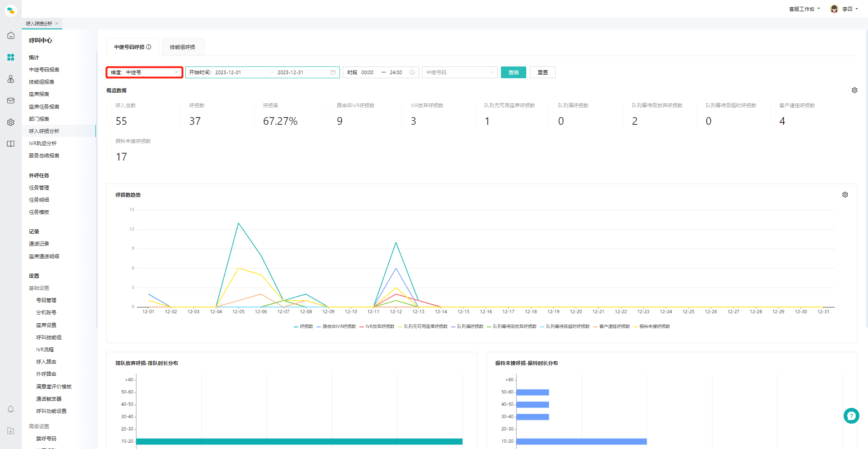Toggle 振铃未接呼损数 legend series
The width and height of the screenshot is (868, 449).
(x=652, y=326)
